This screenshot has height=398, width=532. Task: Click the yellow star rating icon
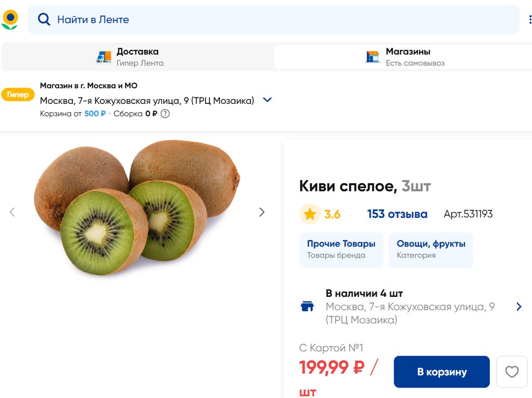coord(310,214)
